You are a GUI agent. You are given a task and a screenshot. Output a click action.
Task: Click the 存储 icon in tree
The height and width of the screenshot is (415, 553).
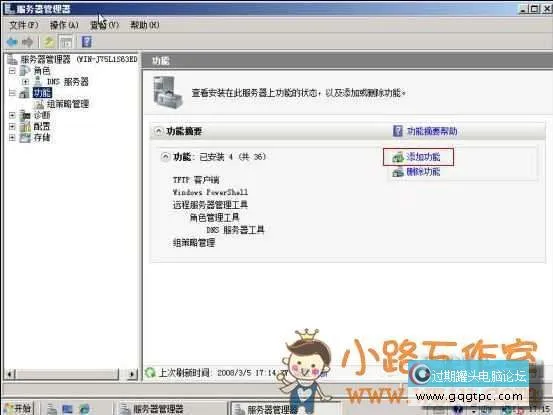point(25,137)
